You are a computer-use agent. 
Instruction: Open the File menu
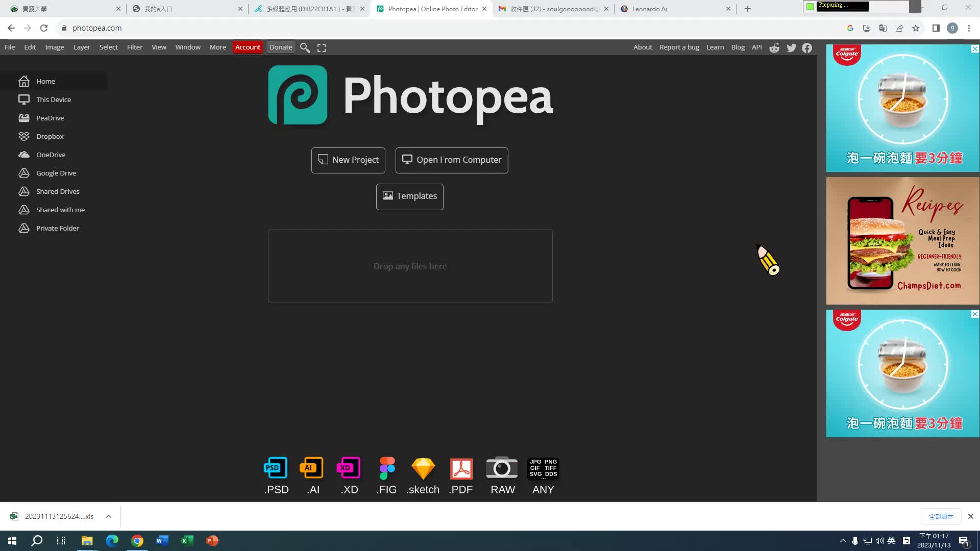tap(10, 47)
